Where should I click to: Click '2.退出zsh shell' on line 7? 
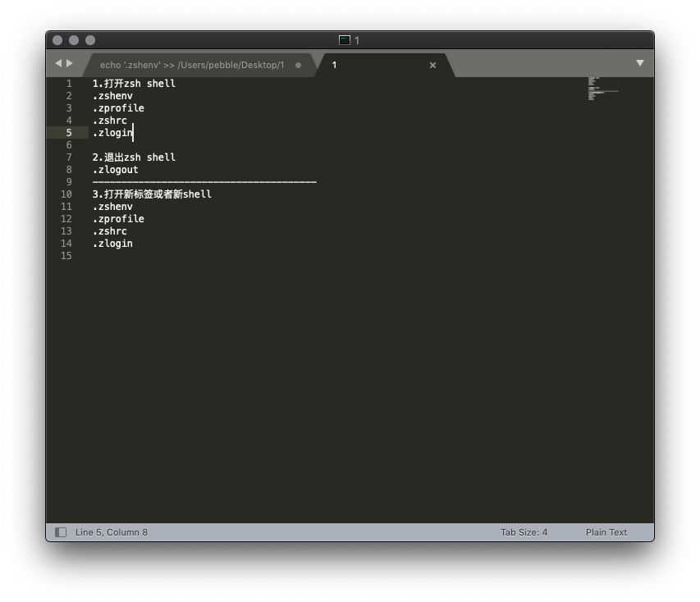[x=134, y=157]
